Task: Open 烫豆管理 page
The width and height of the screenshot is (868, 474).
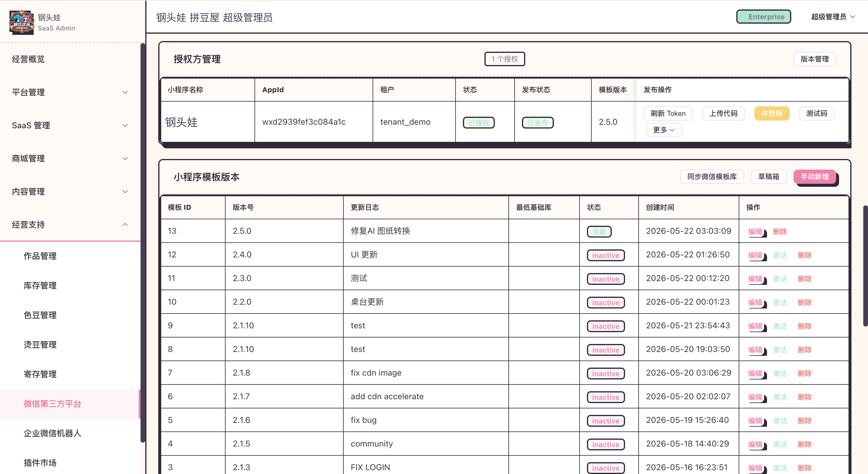Action: (70, 345)
